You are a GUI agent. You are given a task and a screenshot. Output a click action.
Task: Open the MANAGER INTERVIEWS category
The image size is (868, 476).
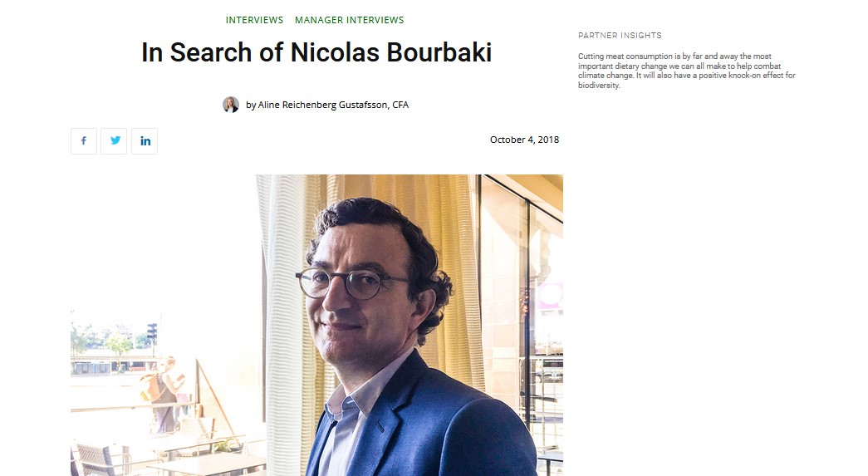(x=350, y=20)
